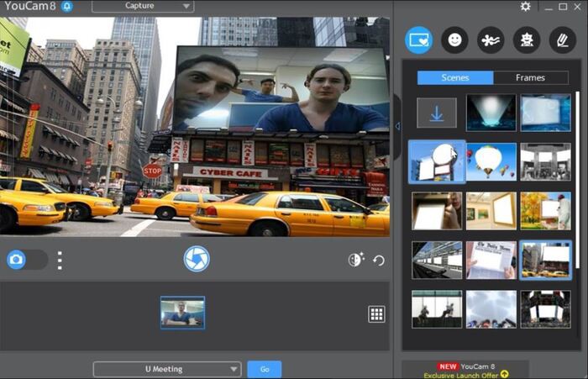
Task: Open the U Meeting dropdown list
Action: 166,369
